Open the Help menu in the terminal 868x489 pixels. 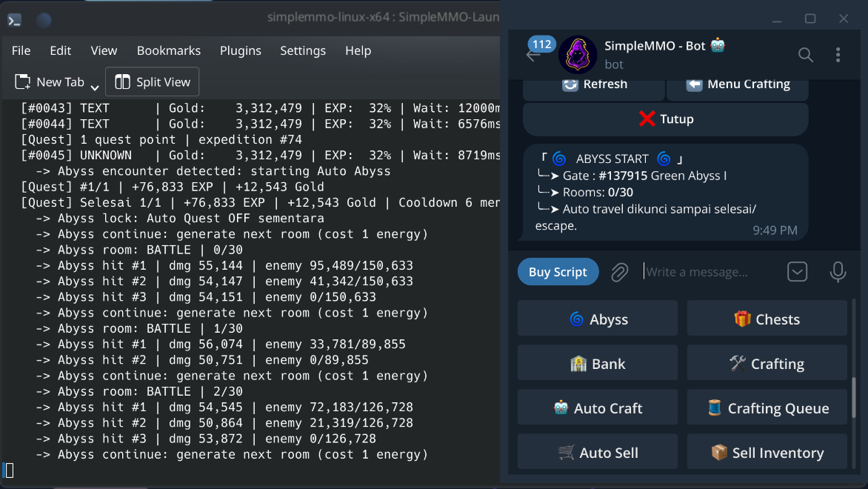tap(358, 50)
